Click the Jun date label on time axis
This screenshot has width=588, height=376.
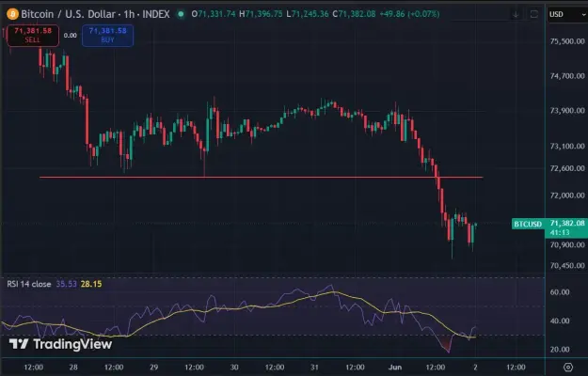pos(395,368)
